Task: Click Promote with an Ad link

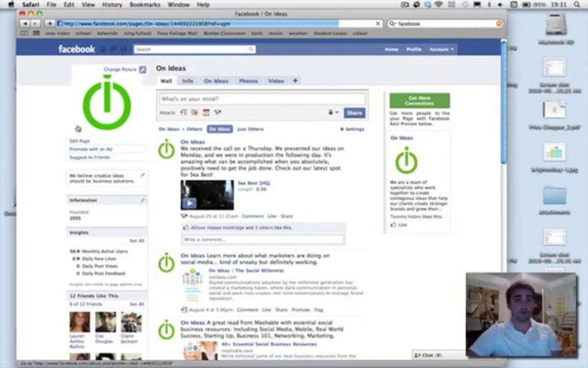Action: click(x=91, y=149)
